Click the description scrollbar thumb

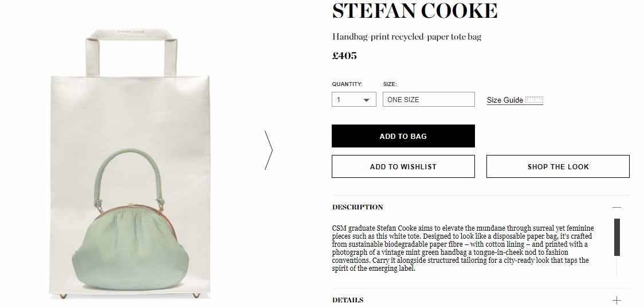[x=616, y=238]
